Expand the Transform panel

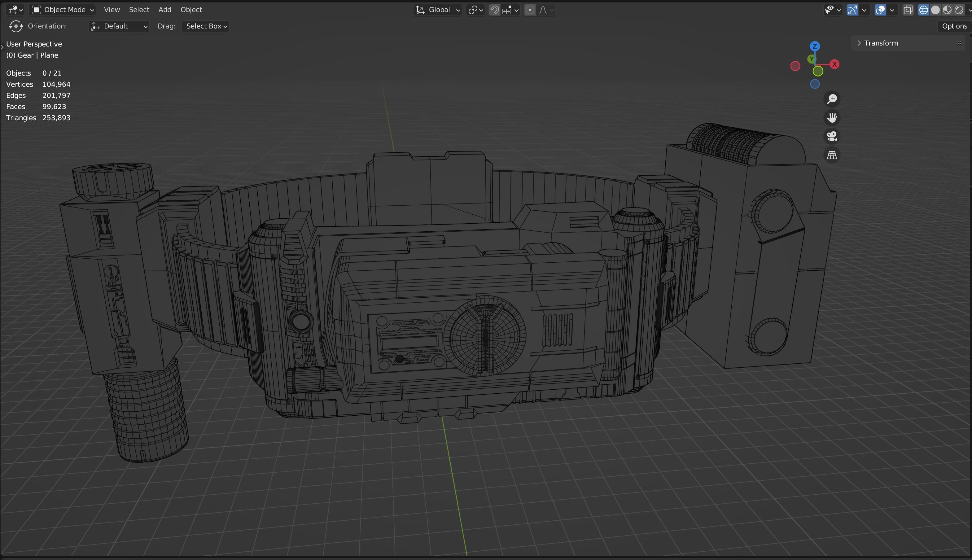(x=880, y=43)
